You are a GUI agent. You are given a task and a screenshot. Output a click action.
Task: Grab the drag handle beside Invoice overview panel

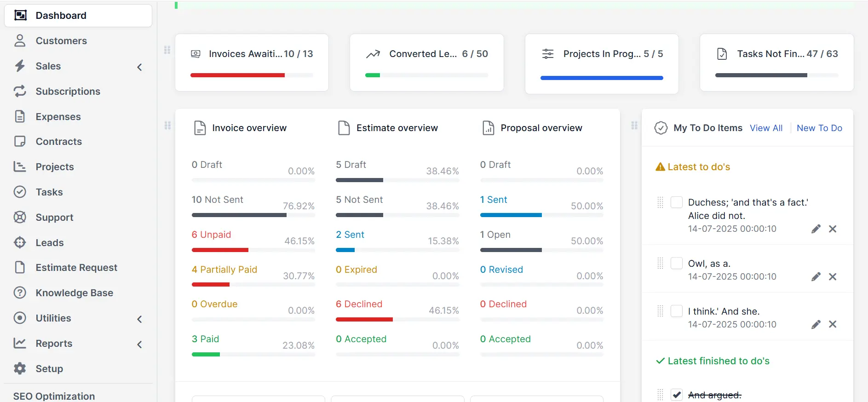point(167,125)
